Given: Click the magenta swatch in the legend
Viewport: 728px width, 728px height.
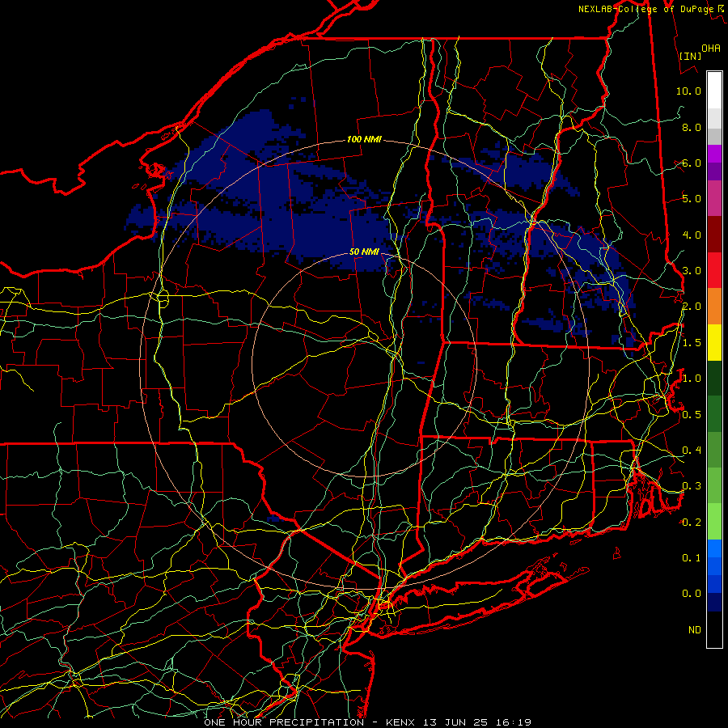Looking at the screenshot, I should tap(714, 154).
